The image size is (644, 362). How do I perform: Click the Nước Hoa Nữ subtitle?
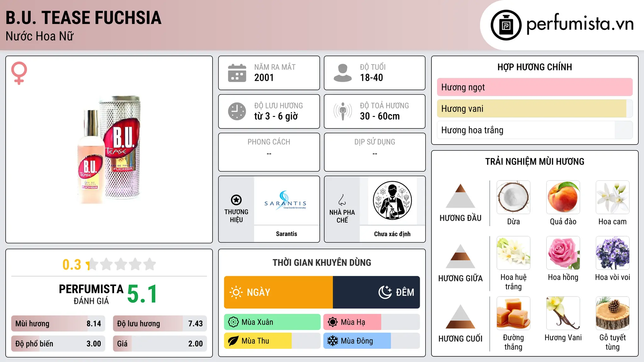[x=40, y=36]
